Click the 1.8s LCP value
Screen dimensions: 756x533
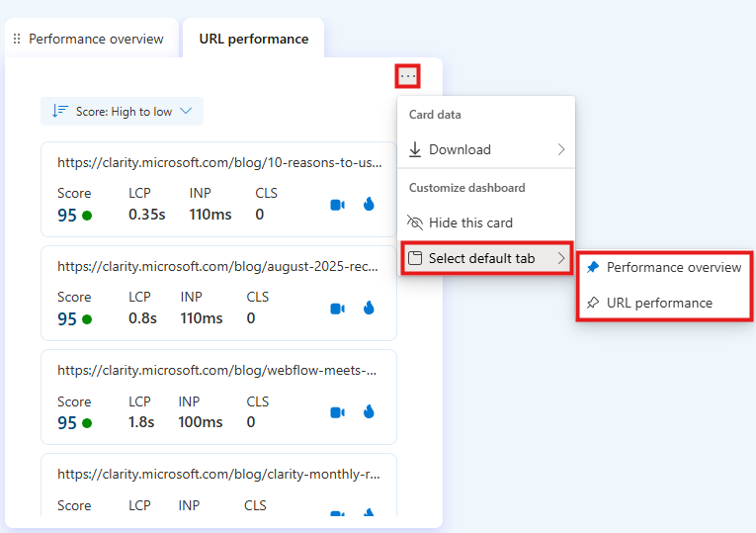click(x=141, y=422)
